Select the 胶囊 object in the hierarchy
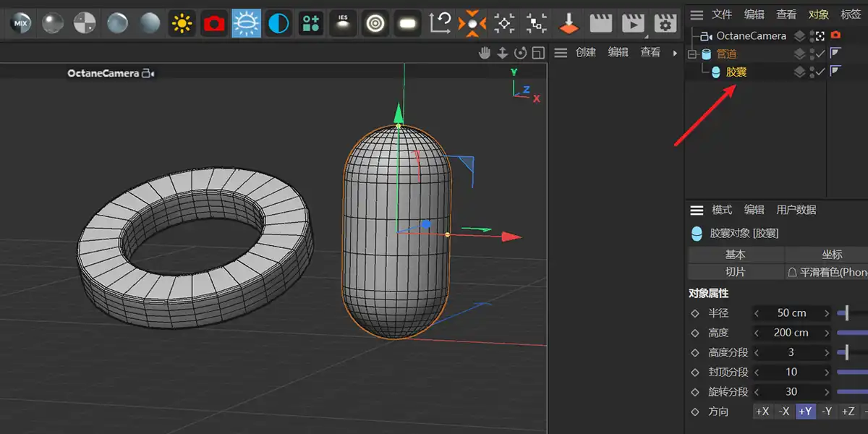Screen dimensions: 868x434 [736, 72]
